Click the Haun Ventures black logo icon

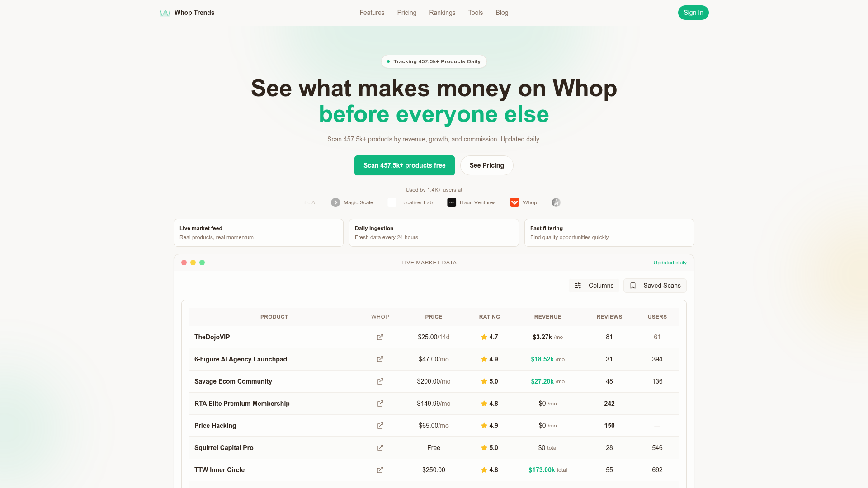(x=452, y=202)
